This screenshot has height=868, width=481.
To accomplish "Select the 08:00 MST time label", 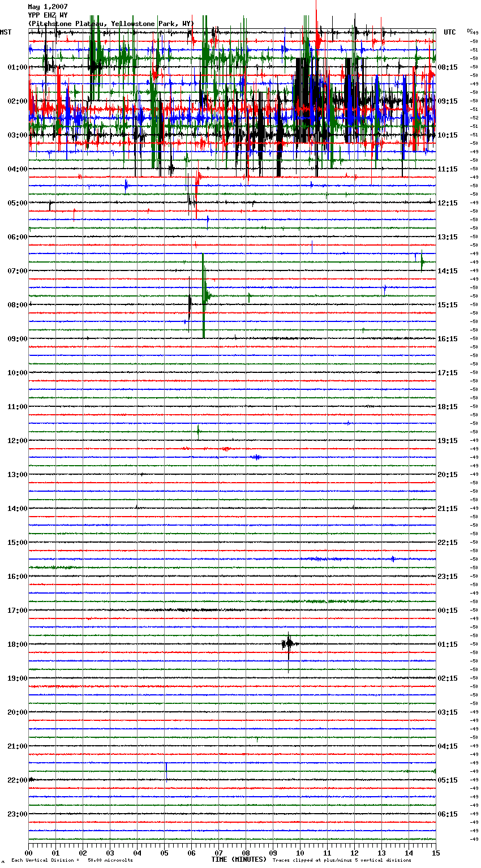I will (18, 305).
